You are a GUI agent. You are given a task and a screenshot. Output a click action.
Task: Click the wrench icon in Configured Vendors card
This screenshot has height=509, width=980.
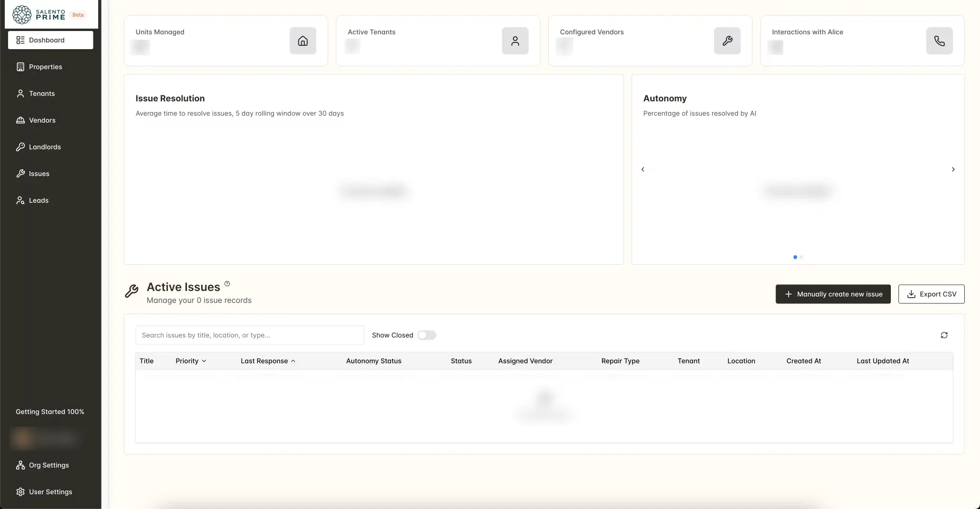tap(727, 41)
